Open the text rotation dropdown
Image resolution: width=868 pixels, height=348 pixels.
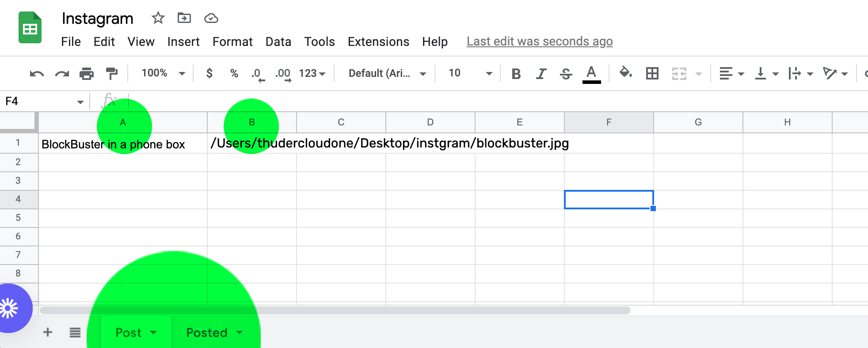pos(835,73)
